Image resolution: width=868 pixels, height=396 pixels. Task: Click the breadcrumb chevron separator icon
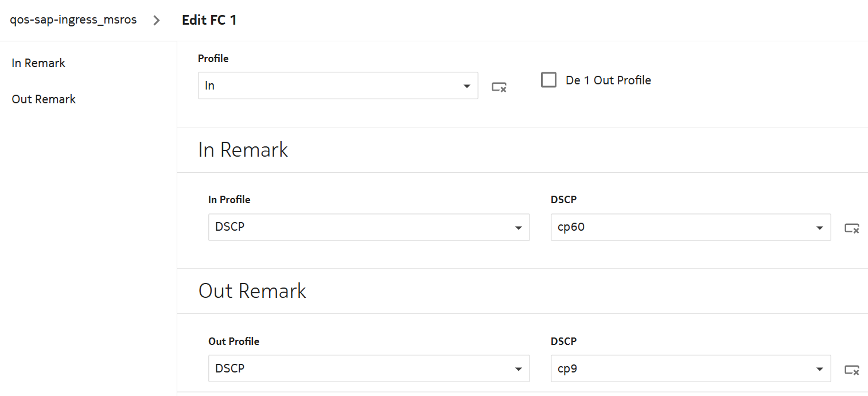157,20
